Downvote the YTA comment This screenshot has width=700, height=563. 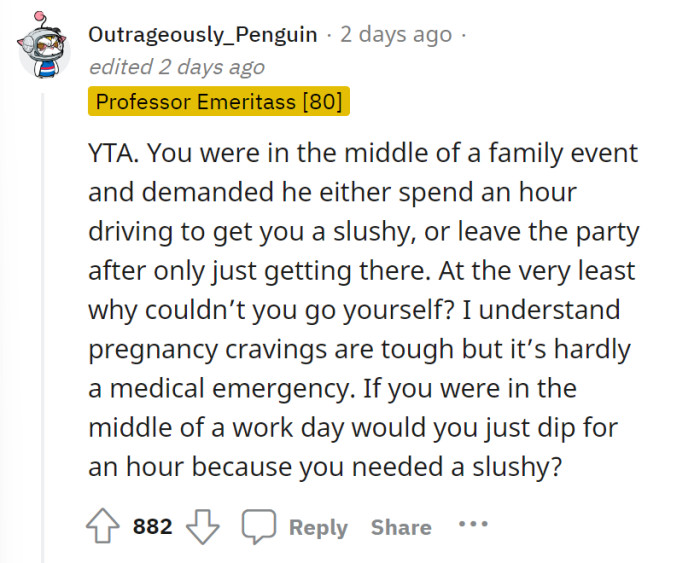coord(206,527)
